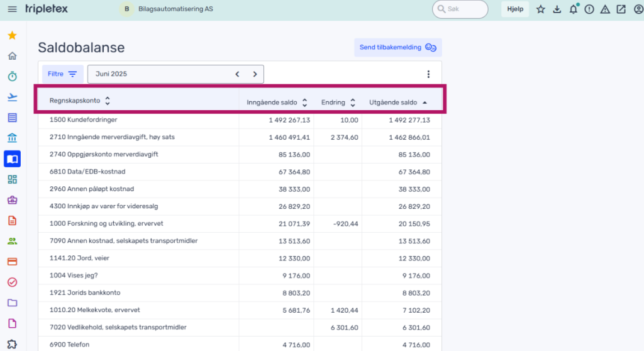The image size is (644, 351).
Task: Sort by Utgående saldo column
Action: tap(398, 103)
